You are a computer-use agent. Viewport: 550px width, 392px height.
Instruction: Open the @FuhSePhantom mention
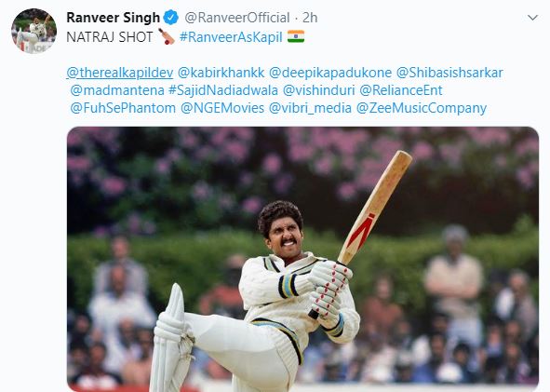coord(123,108)
